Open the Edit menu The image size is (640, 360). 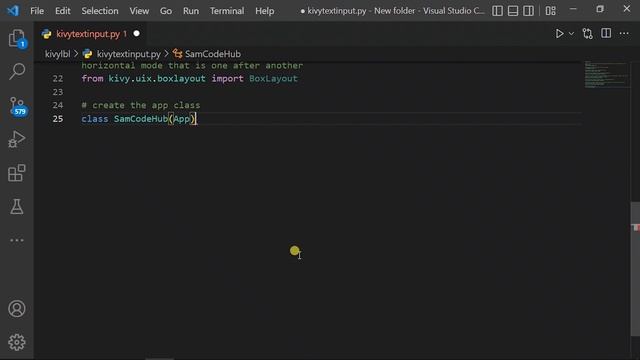click(x=62, y=11)
